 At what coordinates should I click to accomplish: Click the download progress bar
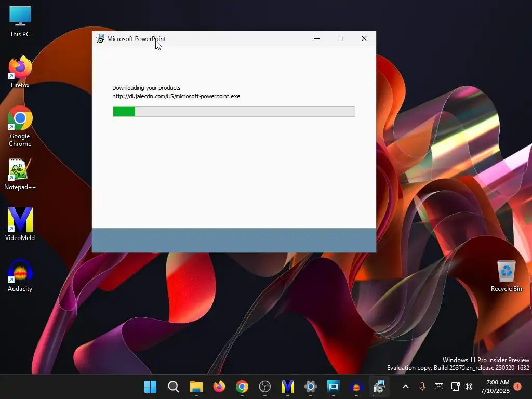pos(234,111)
